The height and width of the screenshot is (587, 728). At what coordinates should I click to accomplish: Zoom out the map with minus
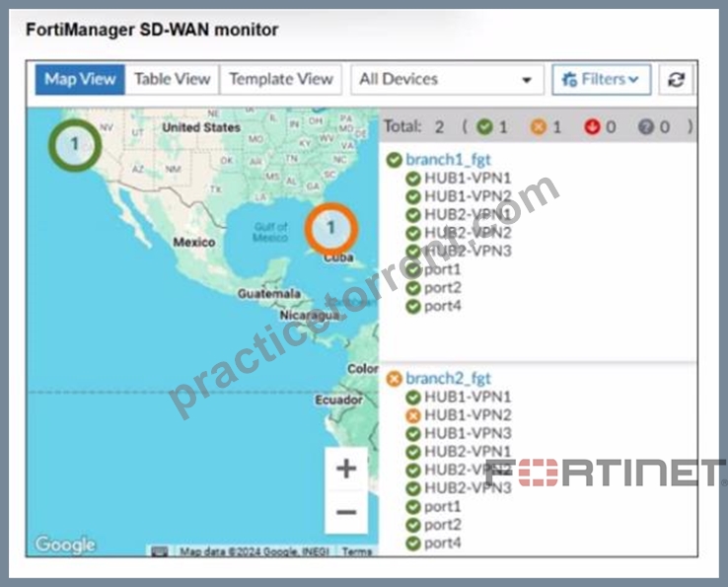346,512
